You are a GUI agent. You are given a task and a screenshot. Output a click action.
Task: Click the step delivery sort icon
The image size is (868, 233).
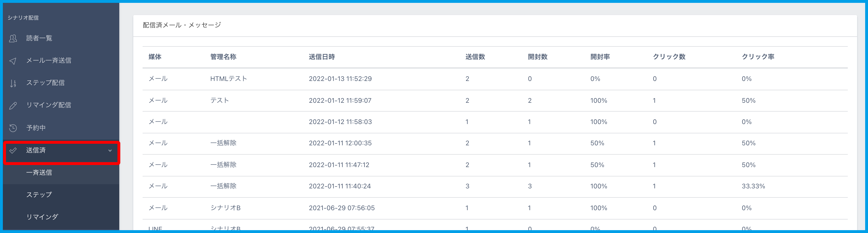click(13, 83)
